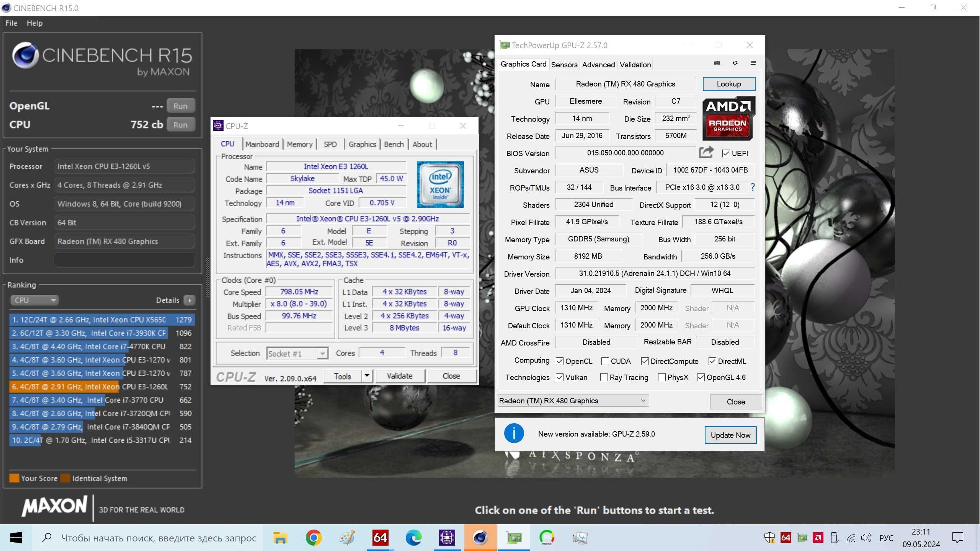Open the notification center icon

957,538
